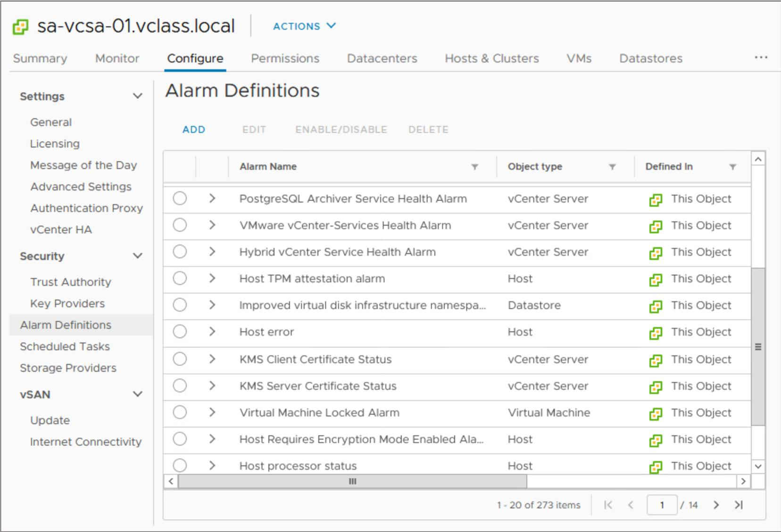Image resolution: width=781 pixels, height=532 pixels.
Task: Select the Host TPM attestation alarm radio
Action: 180,278
